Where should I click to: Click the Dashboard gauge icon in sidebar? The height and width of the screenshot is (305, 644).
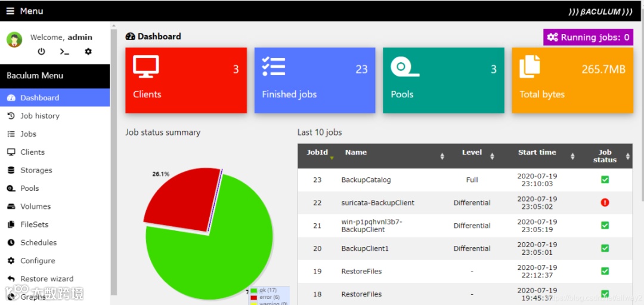click(11, 98)
